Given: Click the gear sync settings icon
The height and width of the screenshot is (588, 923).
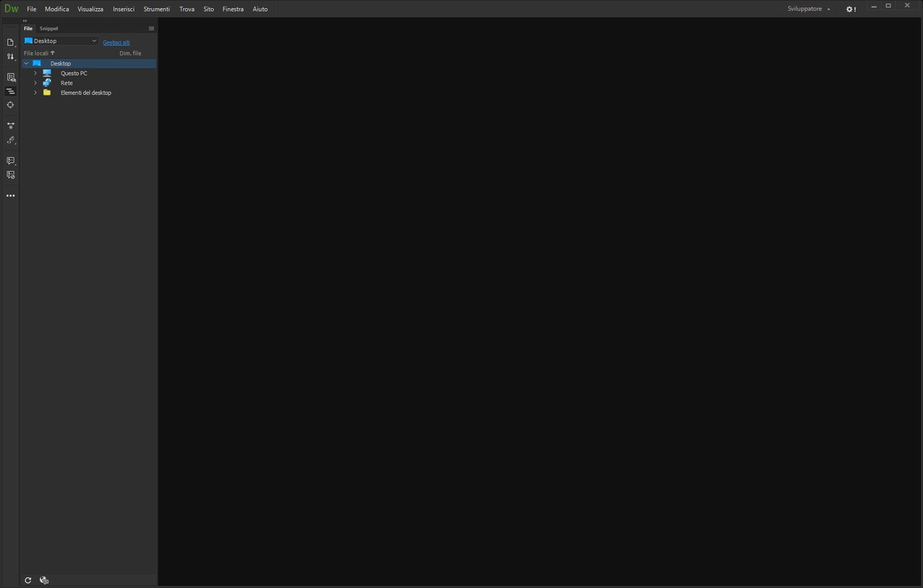Looking at the screenshot, I should 851,9.
